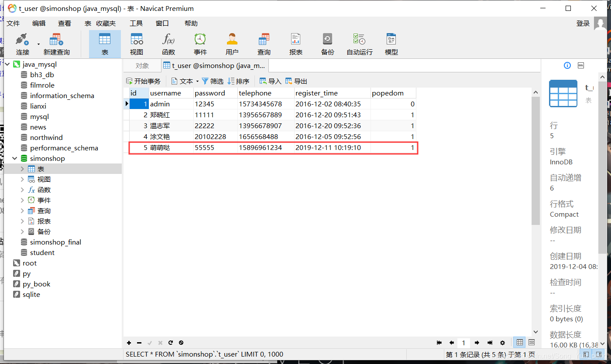Open the 函数 (Function) toolbar icon
The height and width of the screenshot is (364, 611).
(x=168, y=44)
